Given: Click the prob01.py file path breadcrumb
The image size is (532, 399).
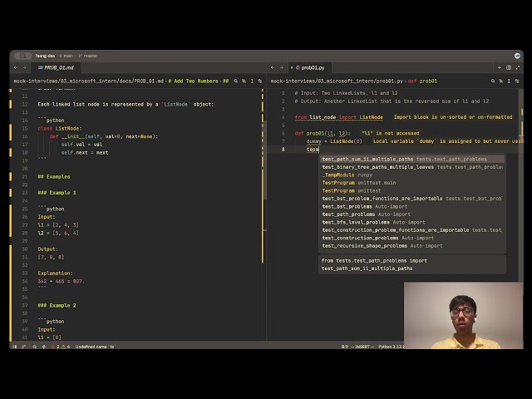Looking at the screenshot, I should [337, 81].
